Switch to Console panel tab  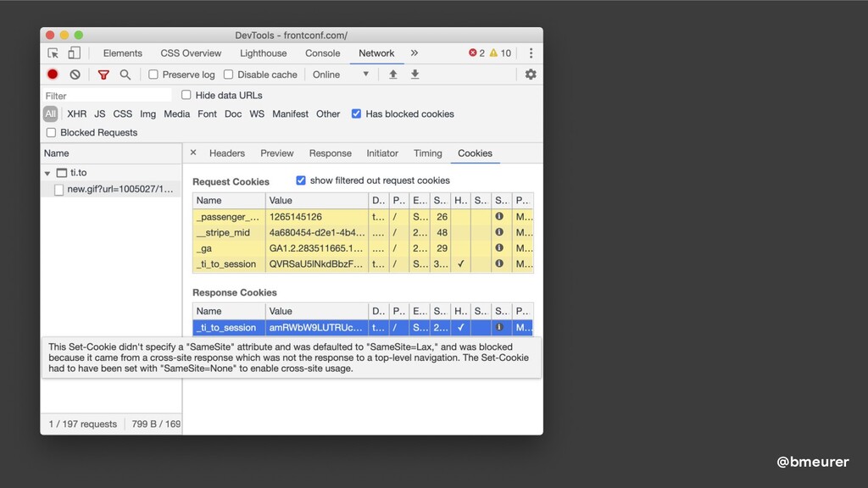click(322, 53)
